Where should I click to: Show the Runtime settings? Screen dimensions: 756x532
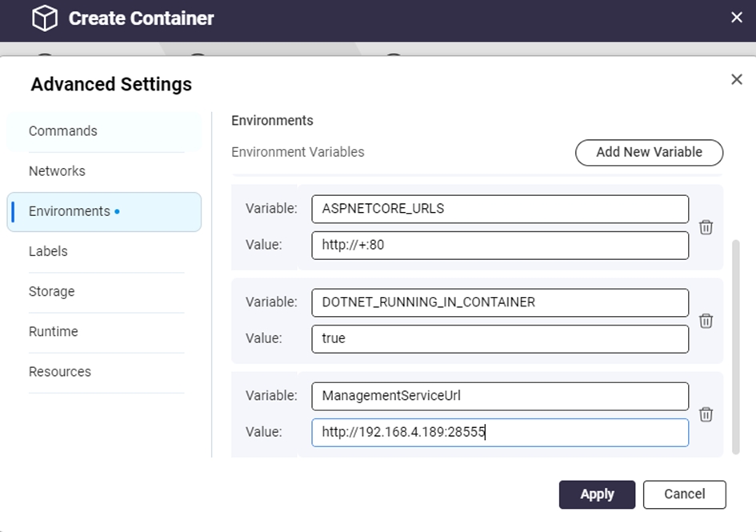pyautogui.click(x=53, y=331)
